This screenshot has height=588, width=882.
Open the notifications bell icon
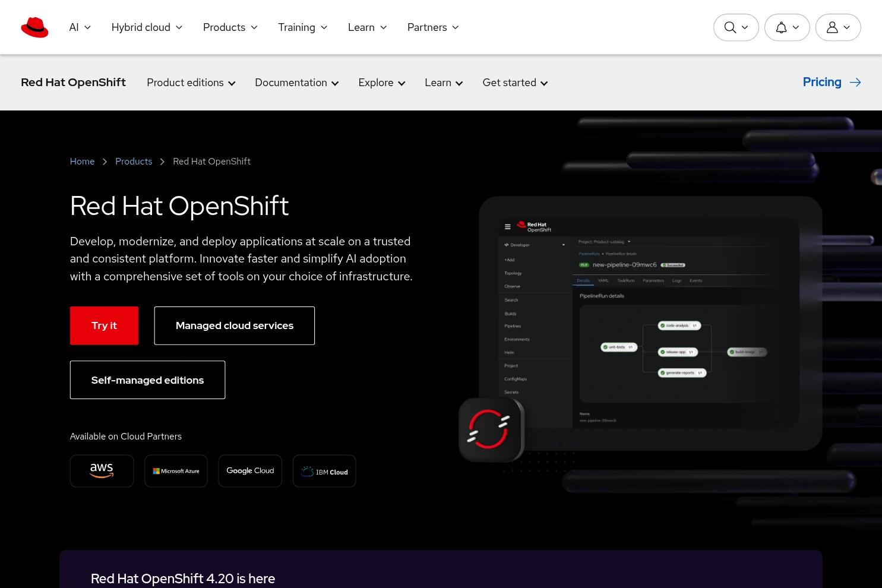click(x=787, y=27)
